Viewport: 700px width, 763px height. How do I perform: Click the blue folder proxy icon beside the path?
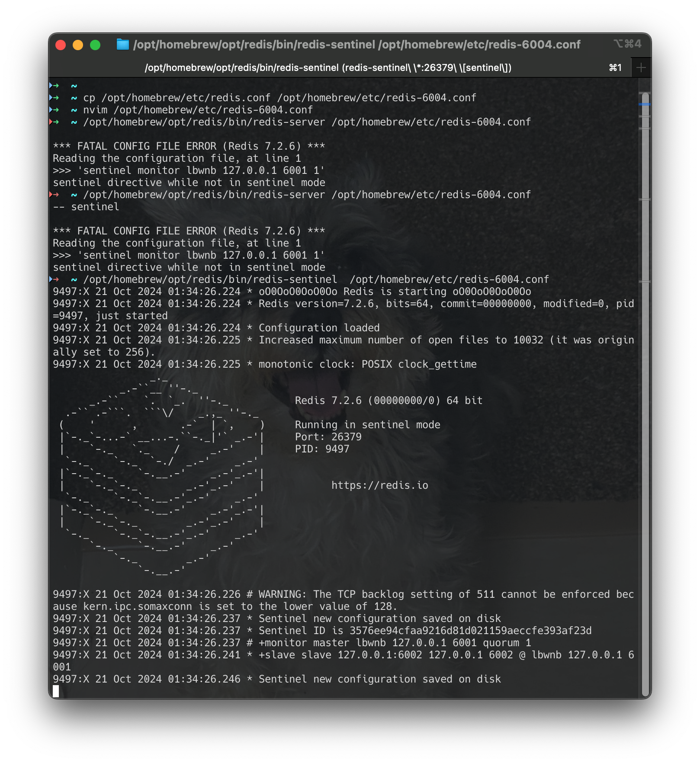(x=122, y=44)
